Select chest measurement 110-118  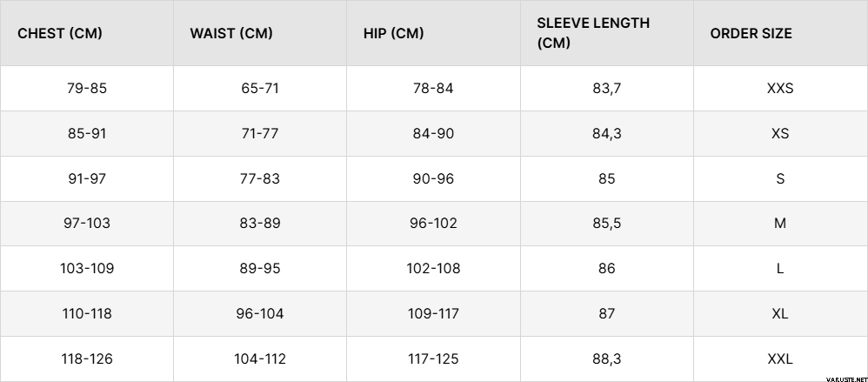(86, 313)
